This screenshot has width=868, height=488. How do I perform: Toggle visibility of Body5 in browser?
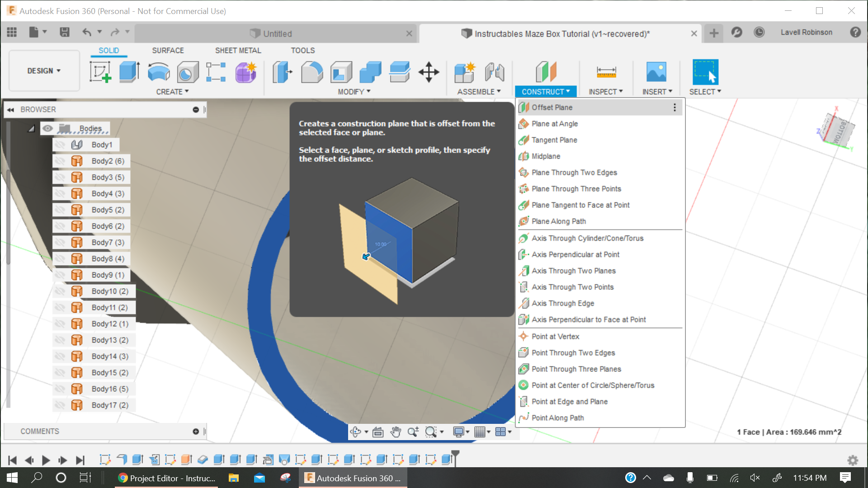tap(60, 209)
